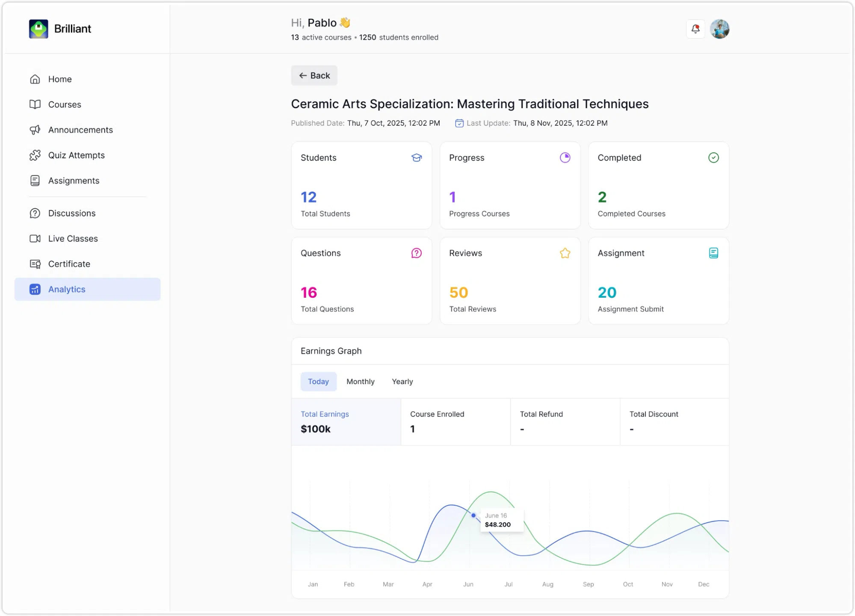Click the Jan axis label
855x616 pixels.
pyautogui.click(x=313, y=584)
